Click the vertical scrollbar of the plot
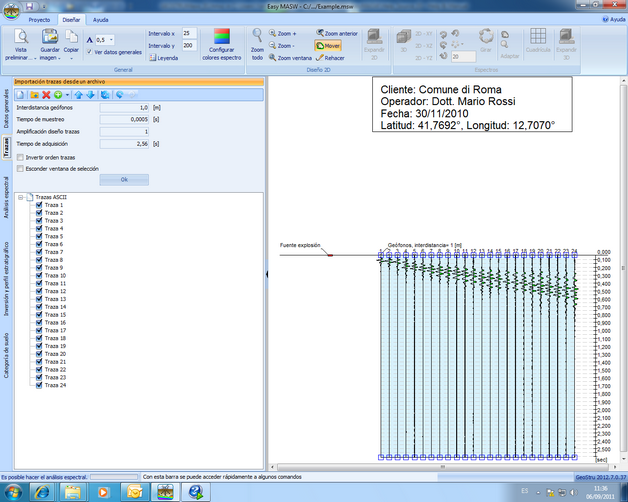Screen dimensions: 628x502 pyautogui.click(x=623, y=268)
